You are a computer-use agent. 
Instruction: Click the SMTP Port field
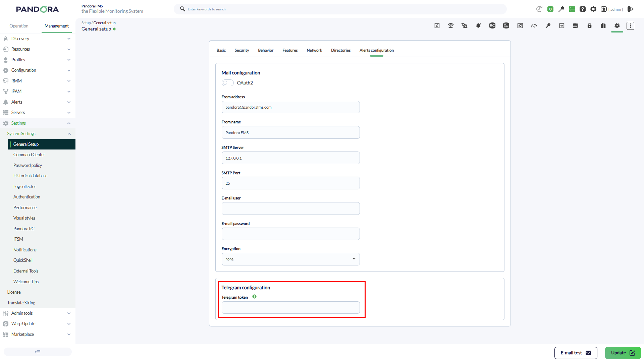coord(290,183)
